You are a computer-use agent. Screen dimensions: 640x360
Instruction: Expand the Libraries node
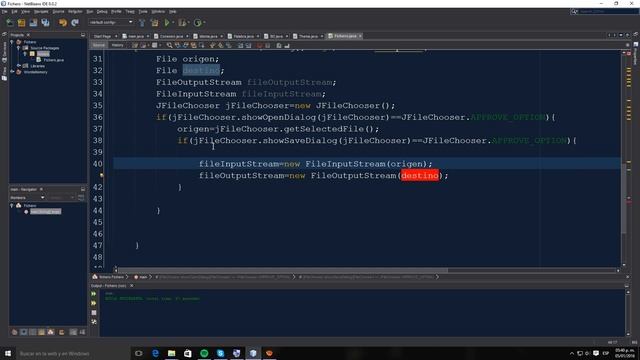[18, 66]
